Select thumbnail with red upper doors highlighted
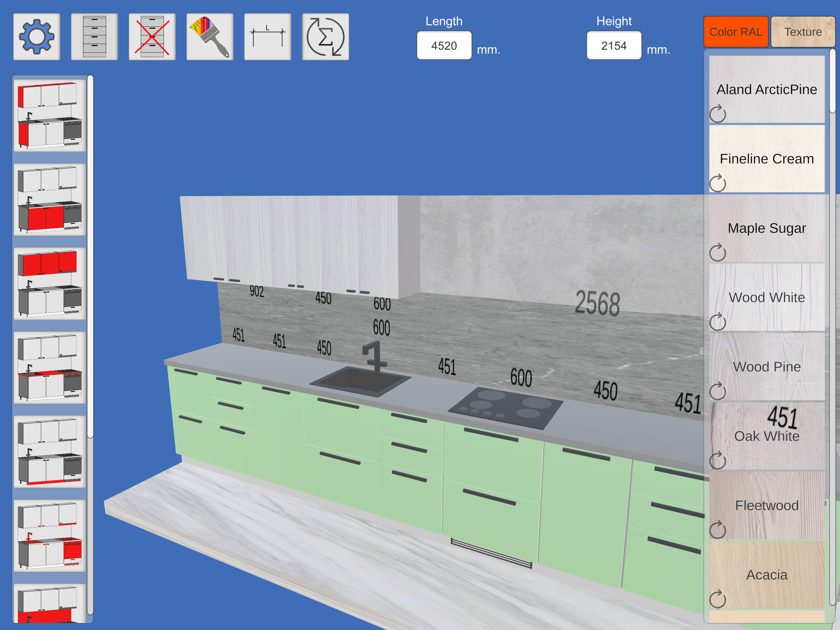The image size is (840, 630). point(50,283)
